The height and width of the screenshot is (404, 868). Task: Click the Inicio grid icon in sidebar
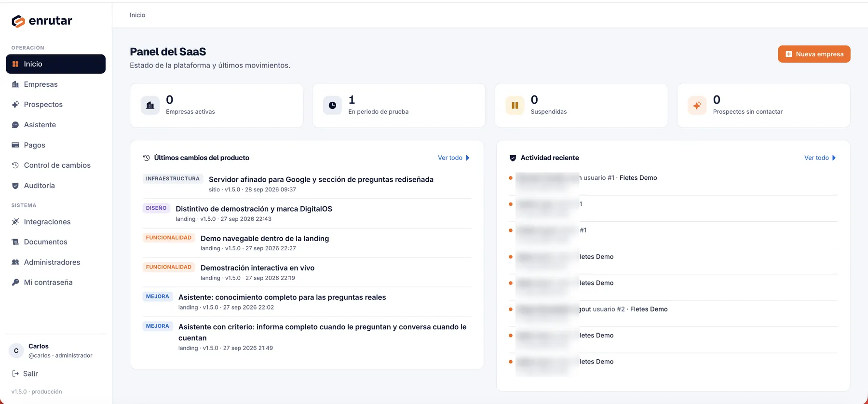15,64
